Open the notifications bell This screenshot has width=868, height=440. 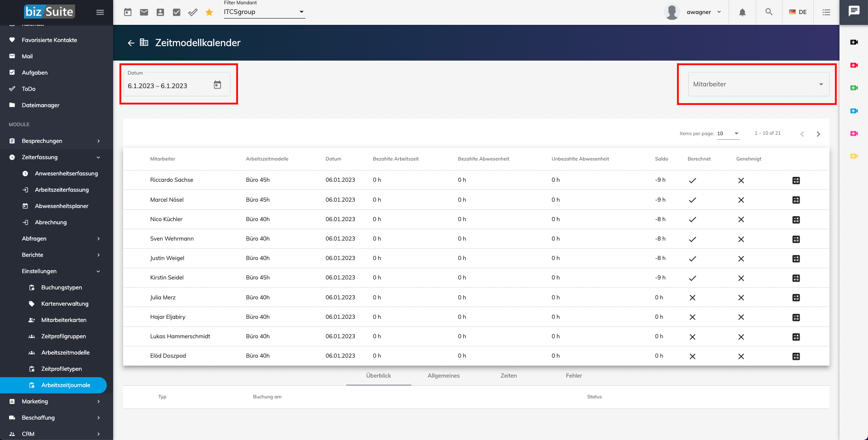point(742,12)
